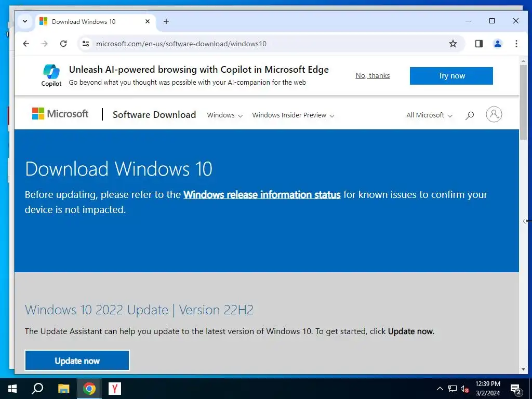Click the muted volume tray icon
The image size is (532, 399).
click(x=464, y=389)
